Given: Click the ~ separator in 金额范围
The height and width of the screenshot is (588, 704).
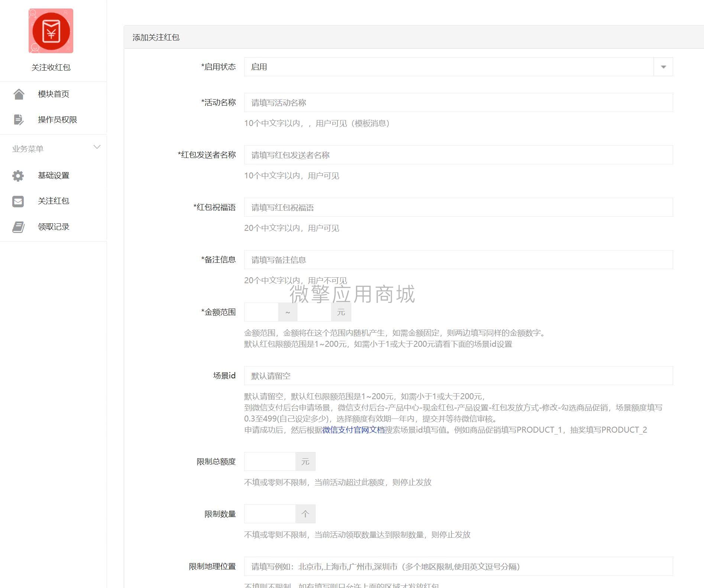Looking at the screenshot, I should [288, 312].
